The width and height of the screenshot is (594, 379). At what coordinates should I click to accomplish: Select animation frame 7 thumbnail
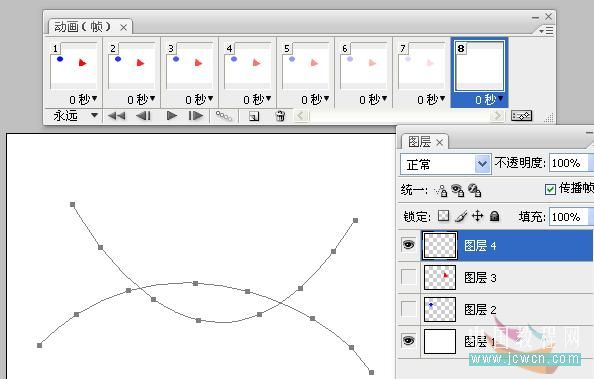click(x=421, y=65)
